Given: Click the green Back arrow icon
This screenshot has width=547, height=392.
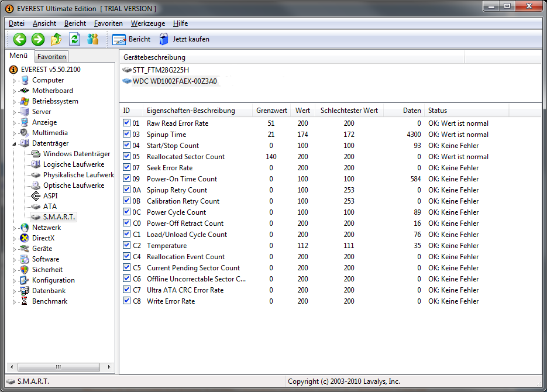Looking at the screenshot, I should point(20,39).
